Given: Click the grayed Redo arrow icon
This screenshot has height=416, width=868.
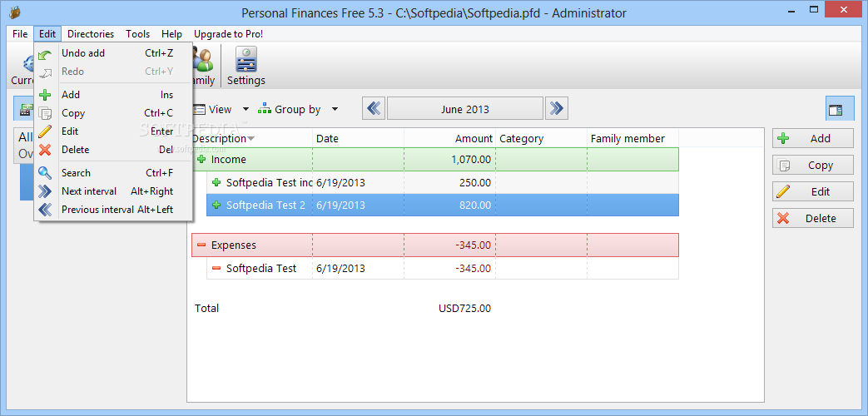Looking at the screenshot, I should [46, 72].
